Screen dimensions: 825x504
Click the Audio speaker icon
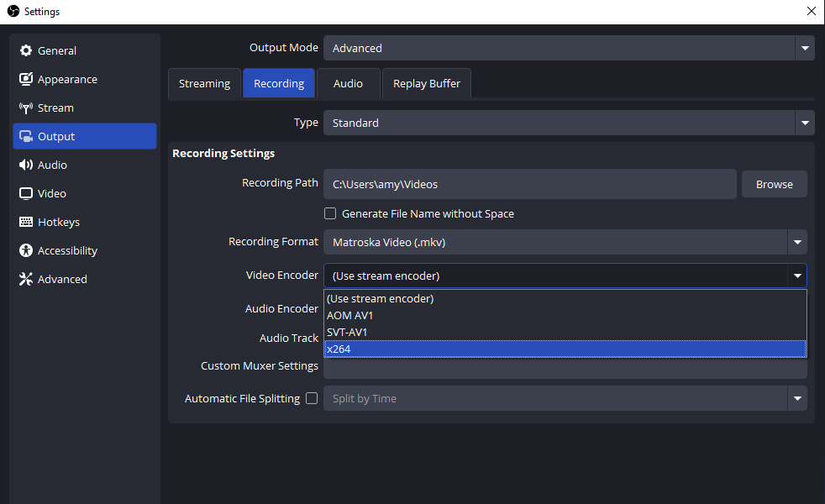point(26,165)
